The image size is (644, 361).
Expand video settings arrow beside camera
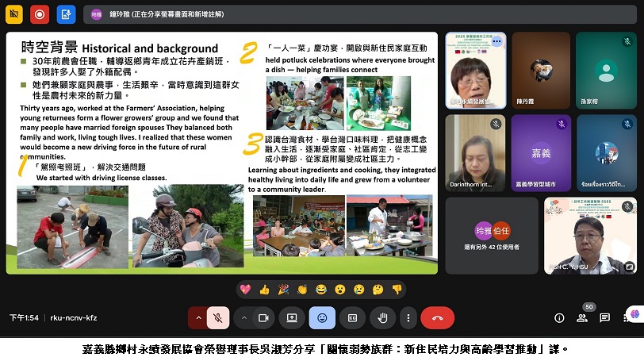click(x=244, y=317)
